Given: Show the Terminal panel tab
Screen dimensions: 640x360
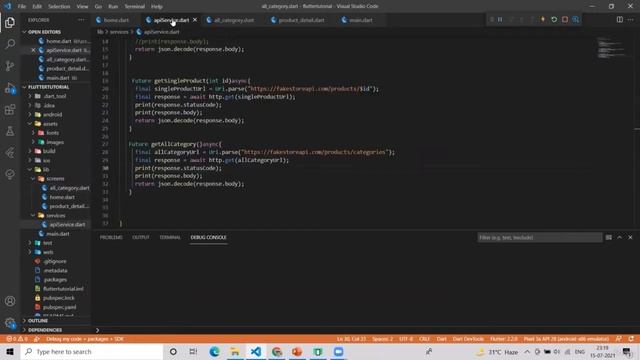Looking at the screenshot, I should tap(170, 237).
